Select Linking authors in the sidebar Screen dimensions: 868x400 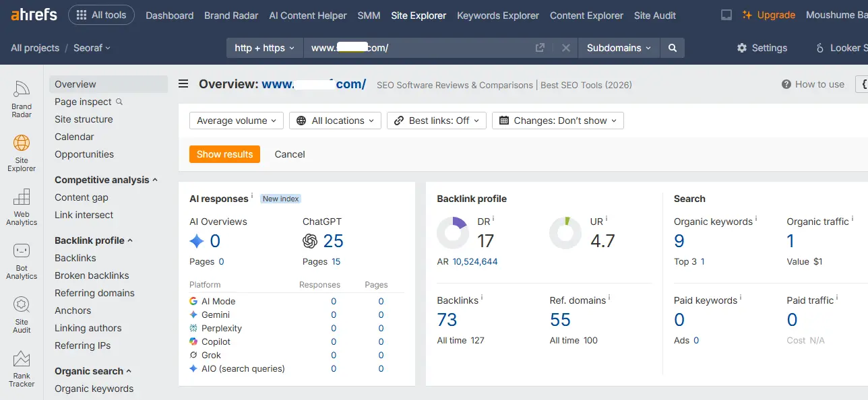point(88,328)
